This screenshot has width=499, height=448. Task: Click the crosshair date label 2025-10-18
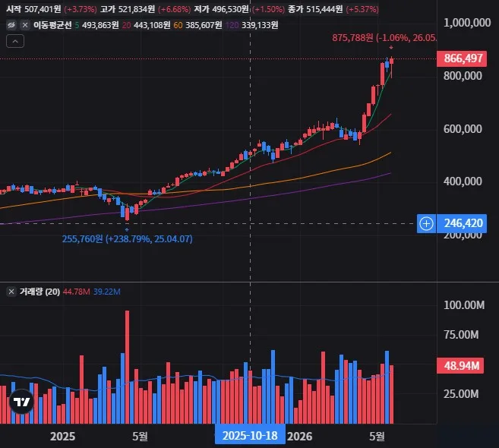click(x=250, y=436)
